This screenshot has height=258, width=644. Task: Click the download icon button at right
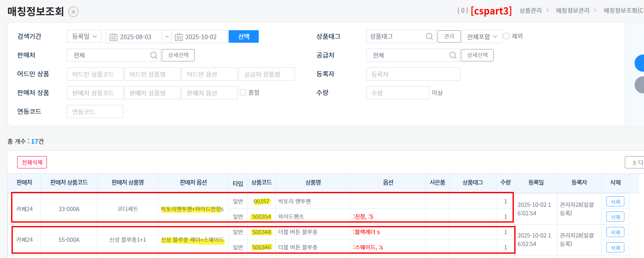[x=635, y=162]
